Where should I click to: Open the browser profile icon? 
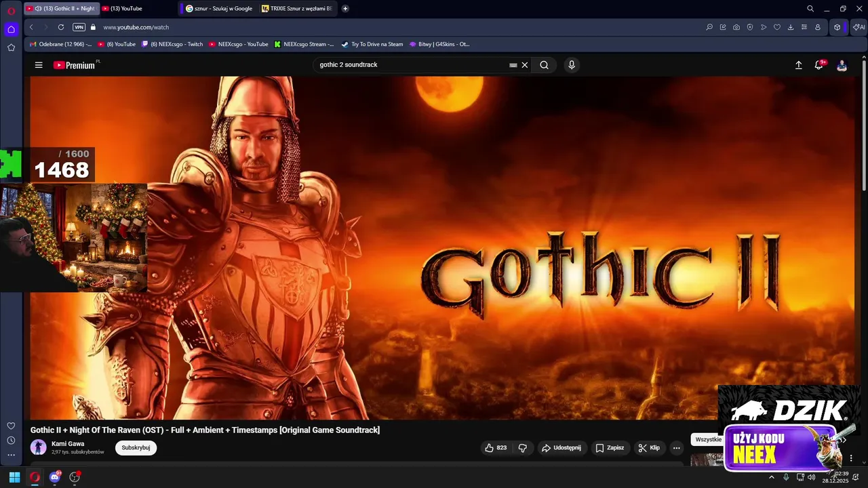[818, 27]
